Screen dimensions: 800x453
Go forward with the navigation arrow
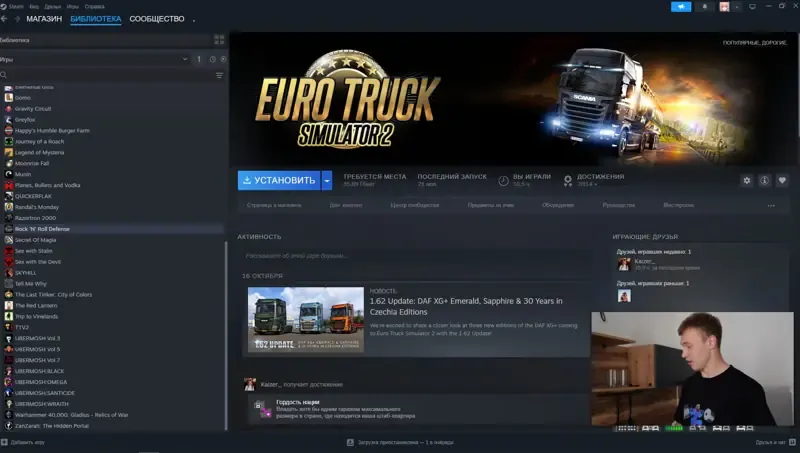point(17,19)
